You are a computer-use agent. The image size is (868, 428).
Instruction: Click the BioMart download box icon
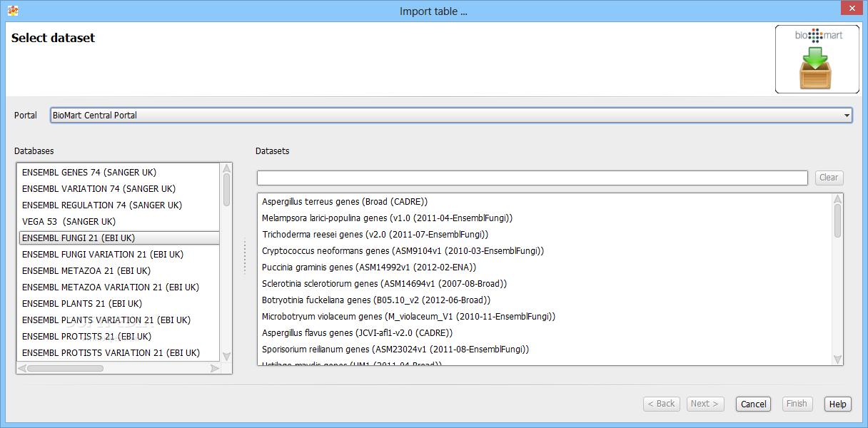817,59
